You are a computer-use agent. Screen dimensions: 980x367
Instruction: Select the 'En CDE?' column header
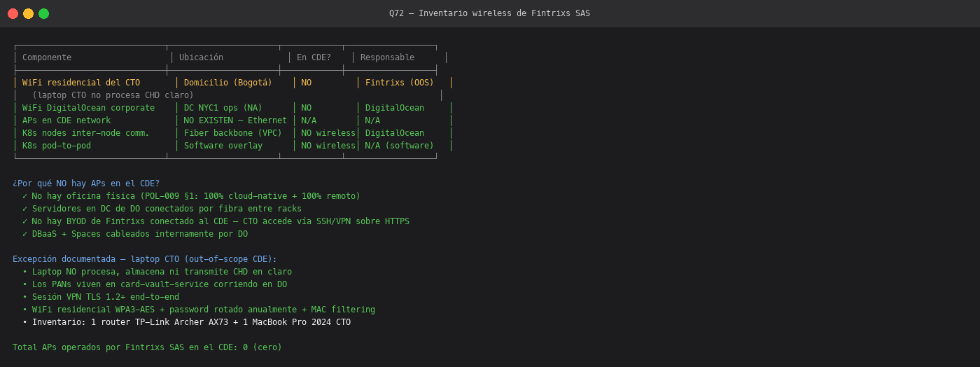click(314, 57)
